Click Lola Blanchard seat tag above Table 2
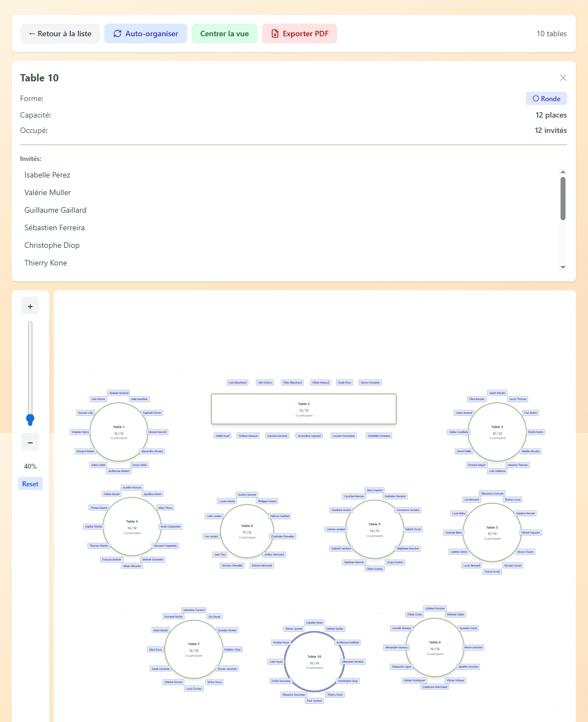The width and height of the screenshot is (588, 722). click(238, 382)
